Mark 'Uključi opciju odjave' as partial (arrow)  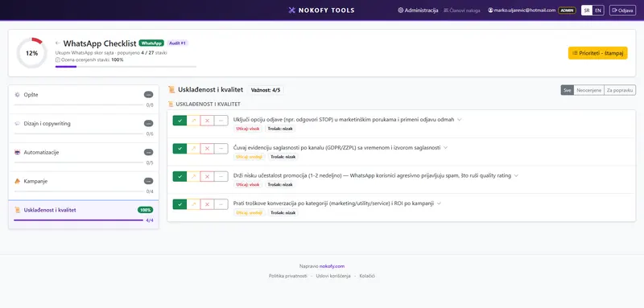point(193,121)
